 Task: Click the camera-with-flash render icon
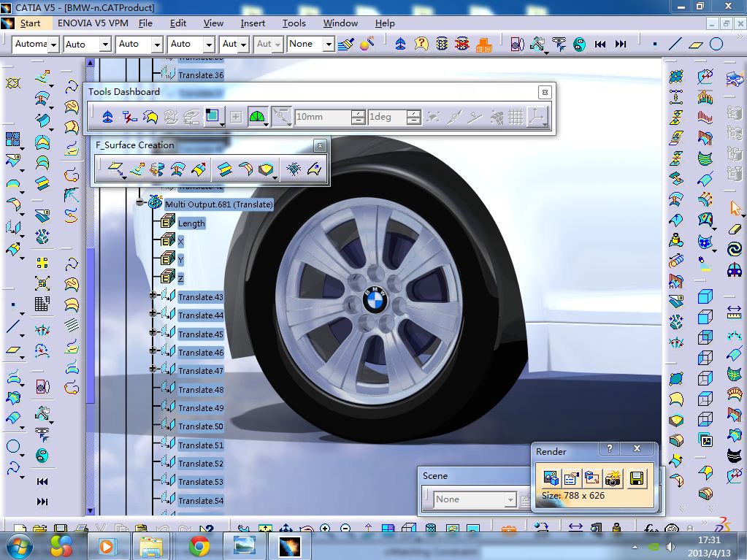coord(613,477)
